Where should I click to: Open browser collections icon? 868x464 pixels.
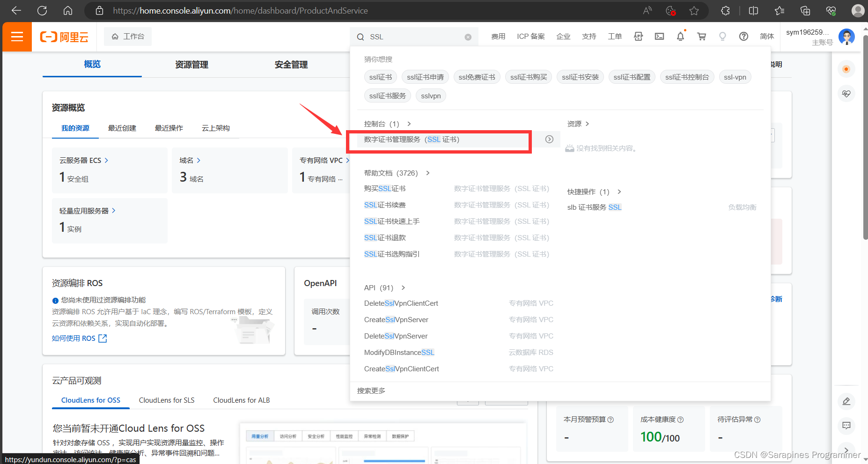tap(805, 10)
